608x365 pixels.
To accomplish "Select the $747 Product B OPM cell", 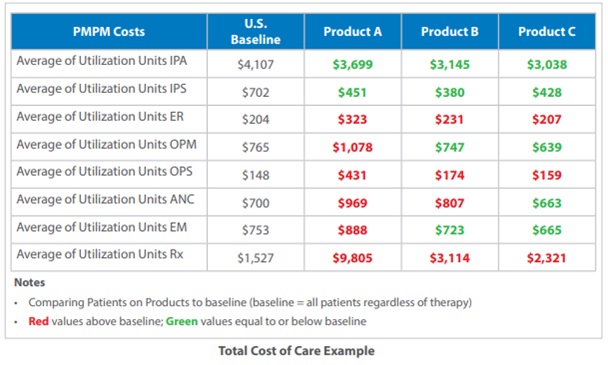I will (x=450, y=147).
